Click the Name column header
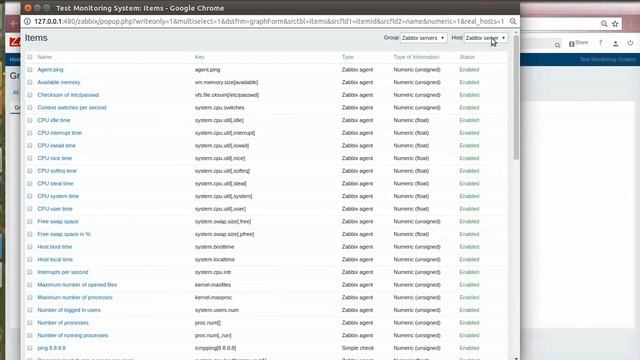640x360 pixels. [44, 57]
